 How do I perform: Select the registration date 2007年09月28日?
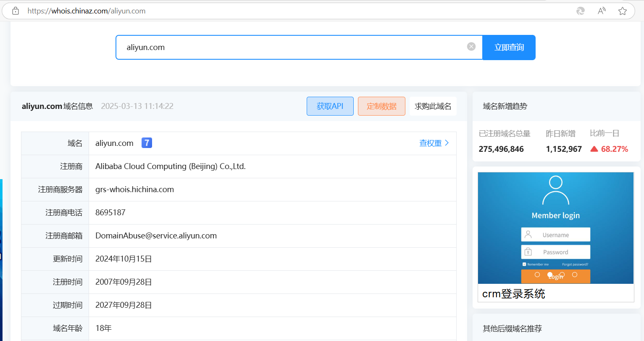pos(124,282)
